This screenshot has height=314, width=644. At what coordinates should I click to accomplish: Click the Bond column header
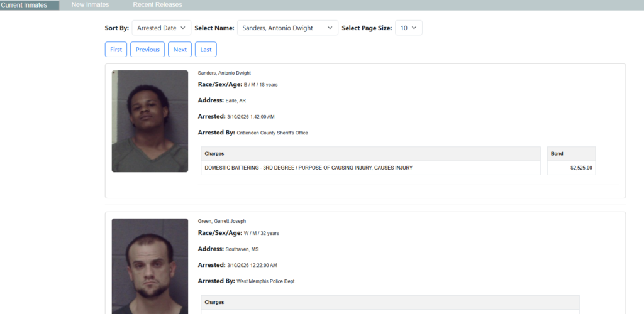coord(557,154)
